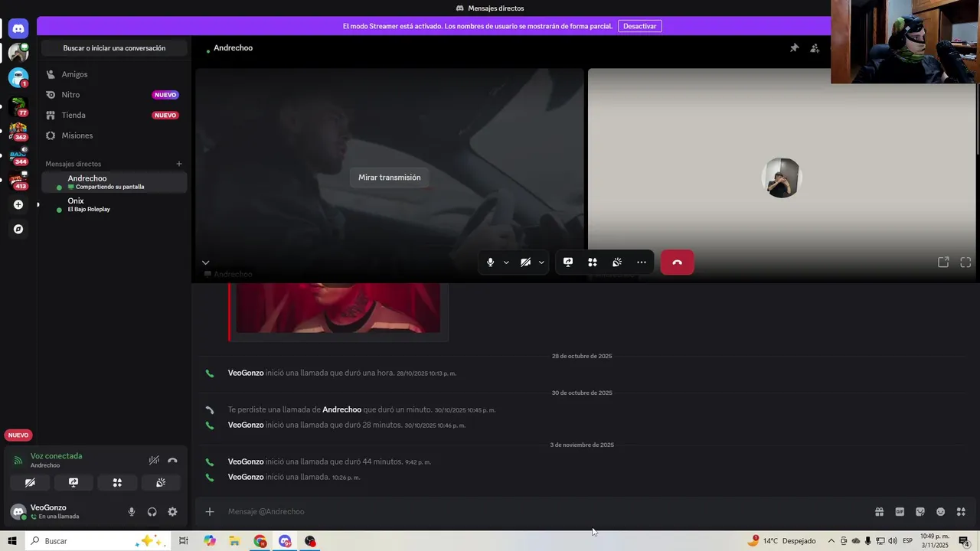Viewport: 980px width, 551px height.
Task: Show hidden system tray icons
Action: pos(831,541)
